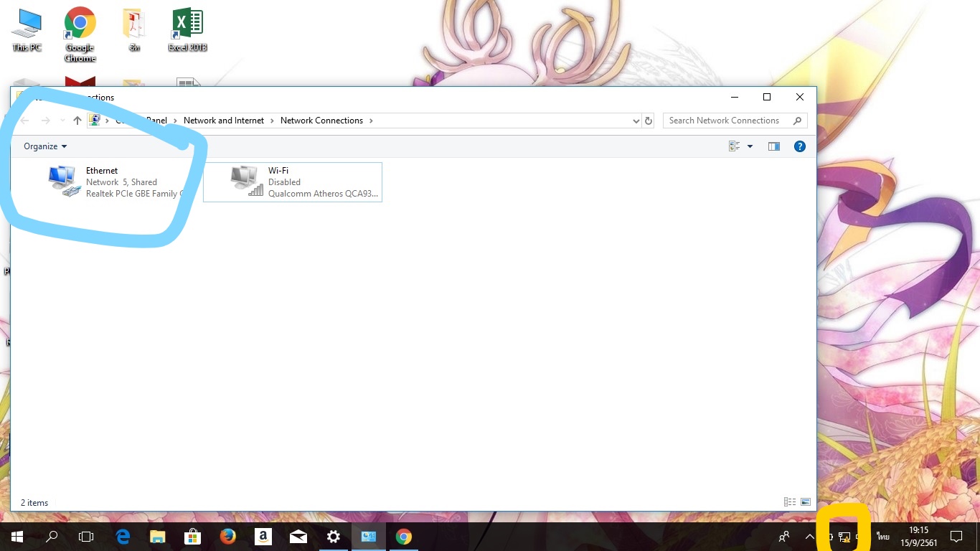This screenshot has width=980, height=551.
Task: Open help with the question mark icon
Action: 800,146
